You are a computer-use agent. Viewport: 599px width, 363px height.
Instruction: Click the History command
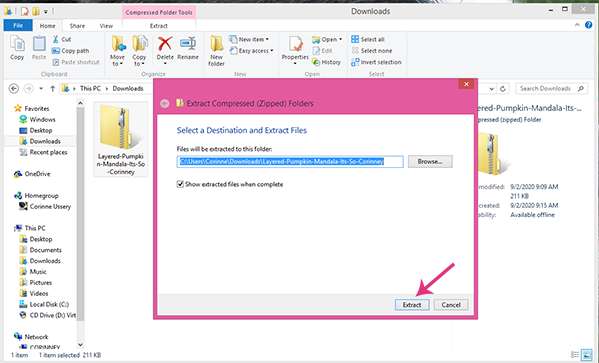326,62
